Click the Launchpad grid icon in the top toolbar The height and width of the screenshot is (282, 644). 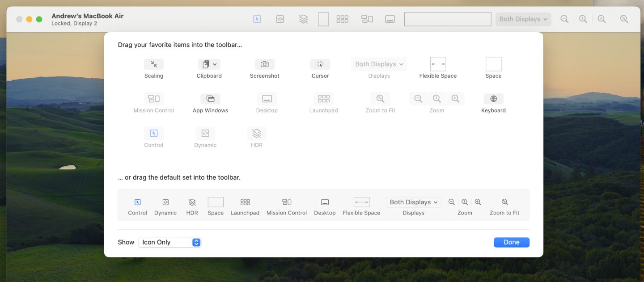click(343, 19)
